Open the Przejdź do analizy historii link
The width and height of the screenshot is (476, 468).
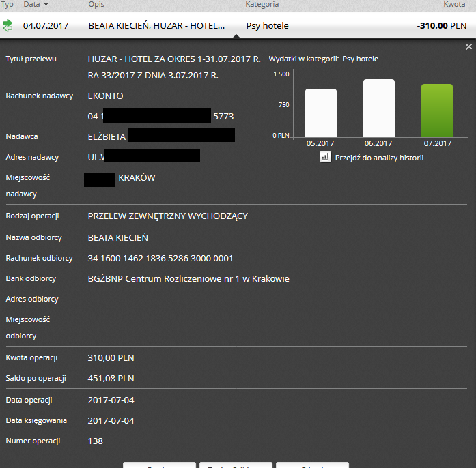[379, 158]
